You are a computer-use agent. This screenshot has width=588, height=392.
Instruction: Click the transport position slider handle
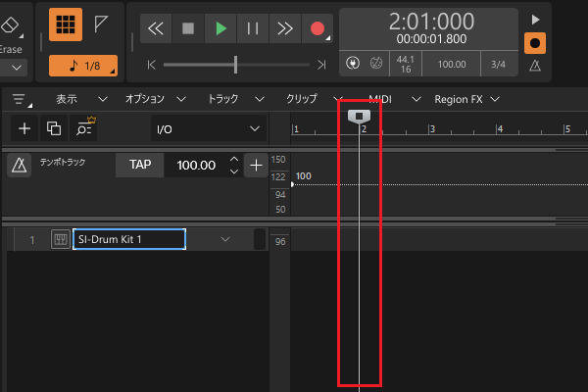pos(235,64)
